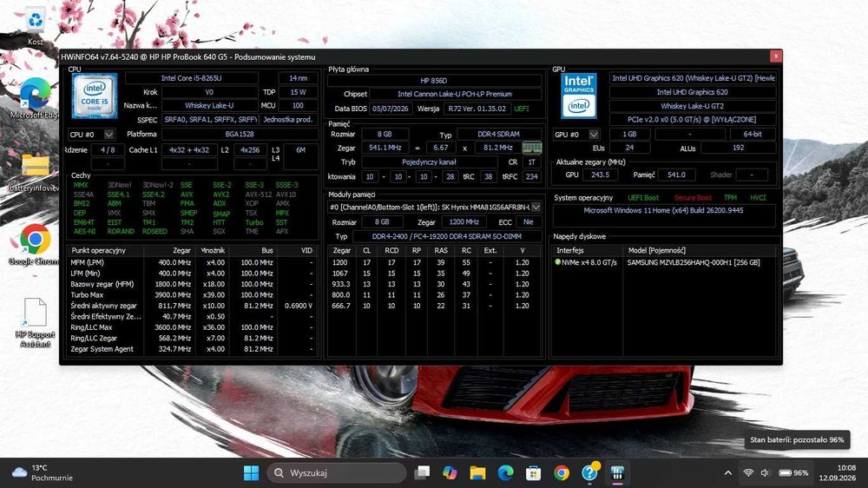Open the clock showing 10:08 12.09.2026

point(838,473)
